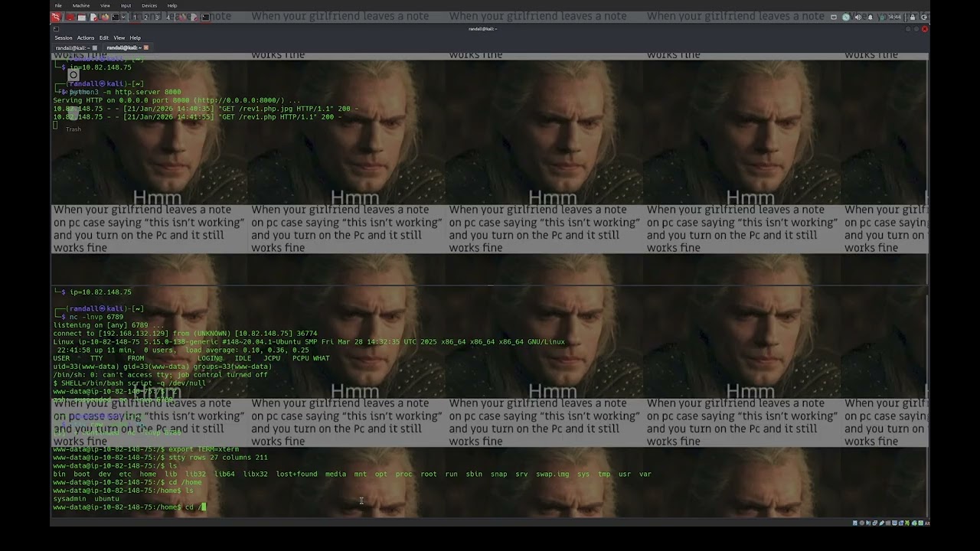Click VirtualBox hard disk status icon
This screenshot has width=980, height=551.
pos(855,523)
